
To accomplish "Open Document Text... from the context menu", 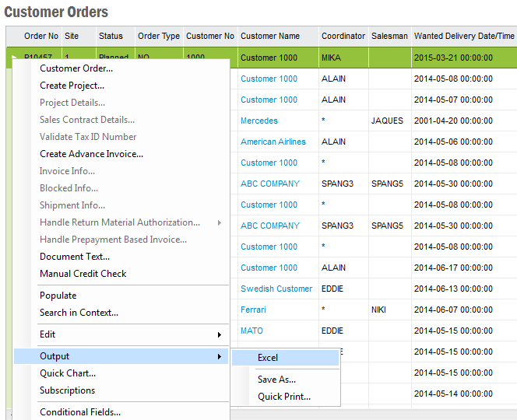I will 75,257.
